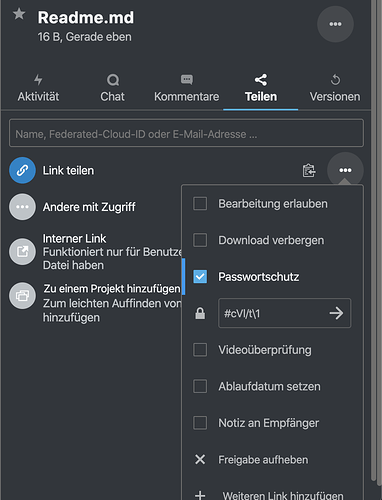Image resolution: width=382 pixels, height=500 pixels.
Task: Select the Aktivität tab
Action: click(x=38, y=88)
